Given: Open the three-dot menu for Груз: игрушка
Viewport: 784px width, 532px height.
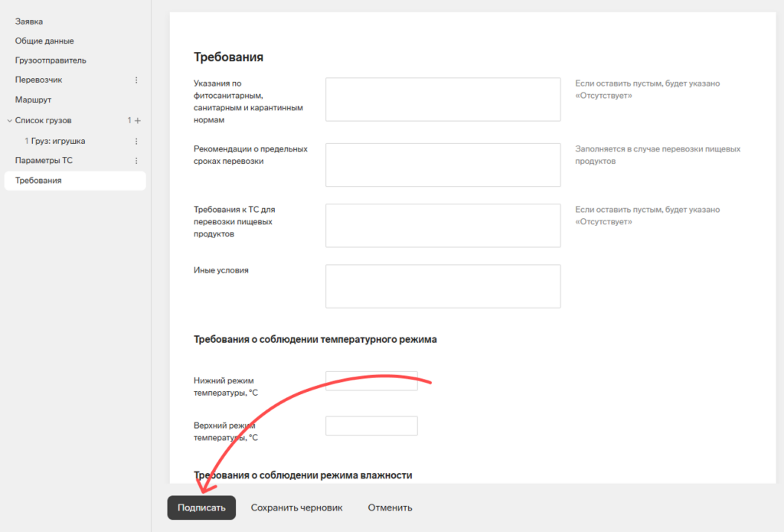Looking at the screenshot, I should tap(136, 142).
